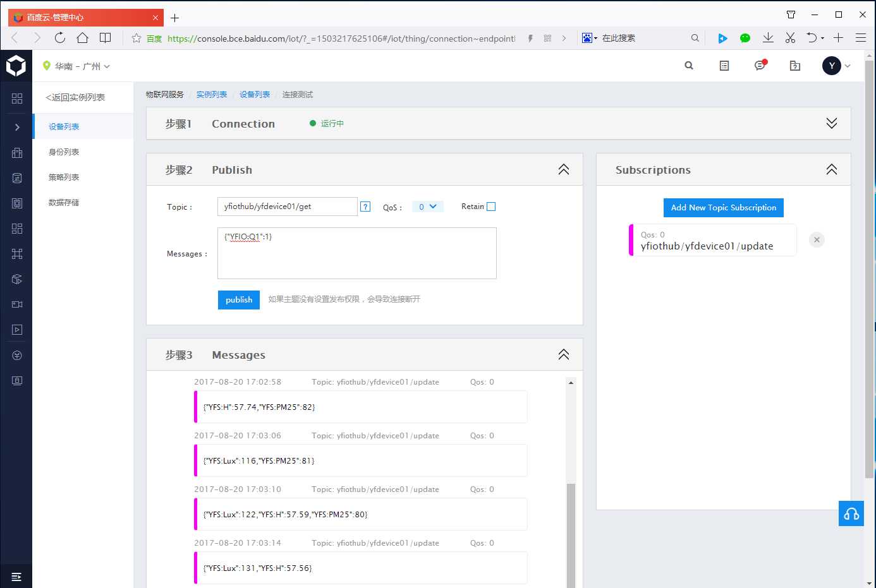The width and height of the screenshot is (876, 588).
Task: Click the lightning speed-mode icon in address bar
Action: point(530,39)
